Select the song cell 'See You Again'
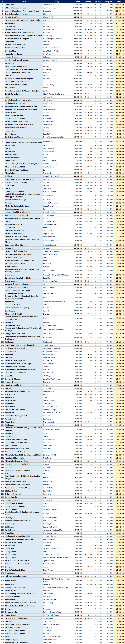Image resolution: width=125 pixels, height=644 pixels. click(57, 215)
